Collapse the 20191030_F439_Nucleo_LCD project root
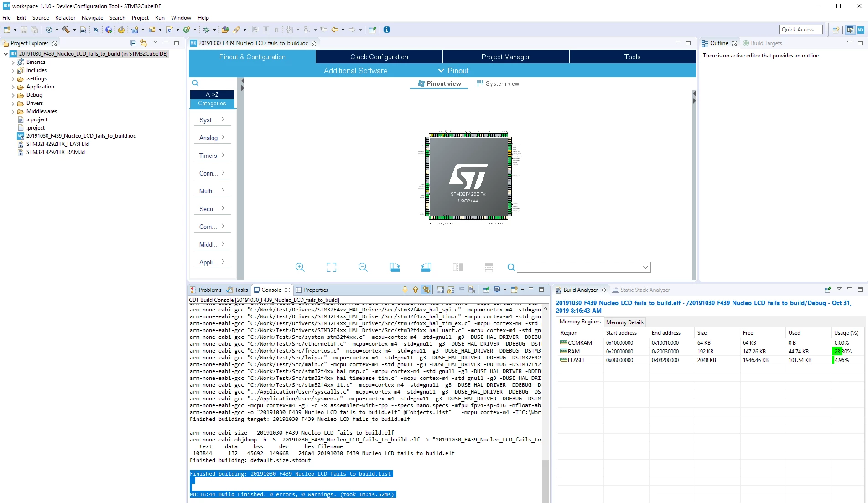868x503 pixels. [5, 54]
